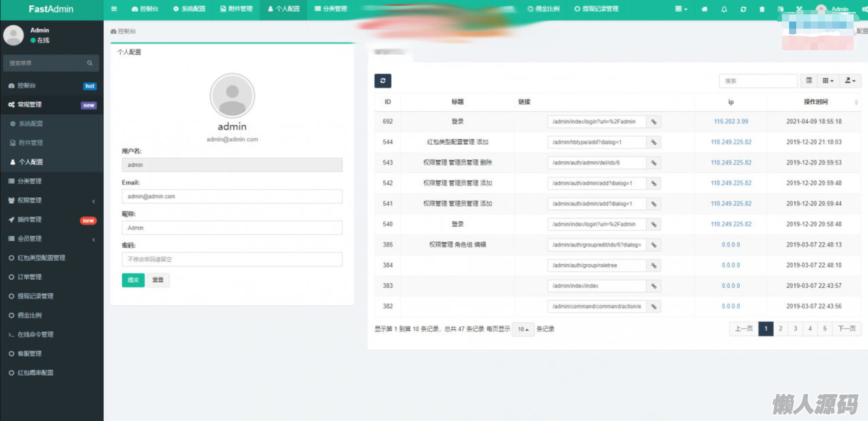868x421 pixels.
Task: Click the sidebar menu search box
Action: click(x=51, y=63)
